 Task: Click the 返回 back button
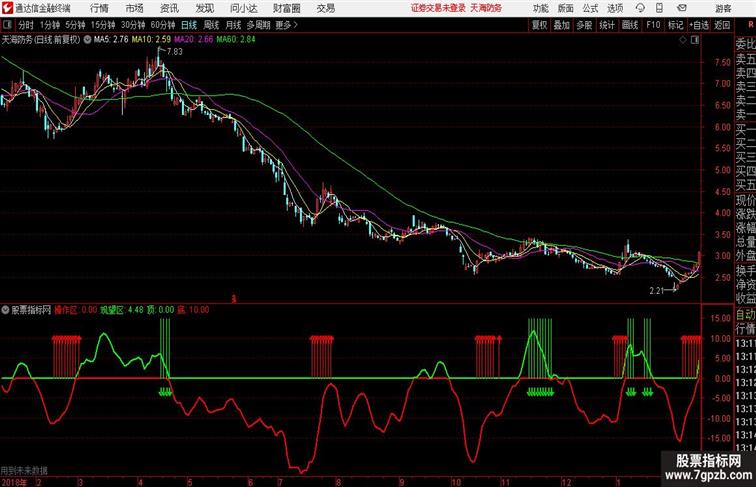pyautogui.click(x=722, y=25)
